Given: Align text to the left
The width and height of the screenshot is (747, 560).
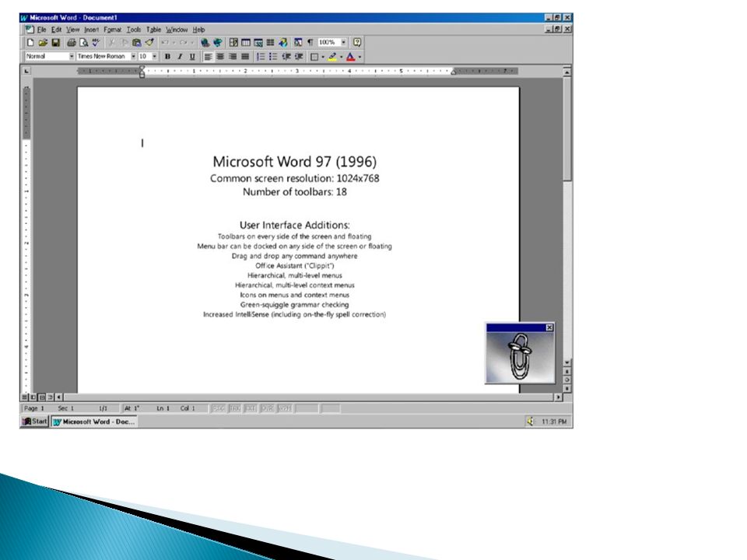Looking at the screenshot, I should pos(209,57).
